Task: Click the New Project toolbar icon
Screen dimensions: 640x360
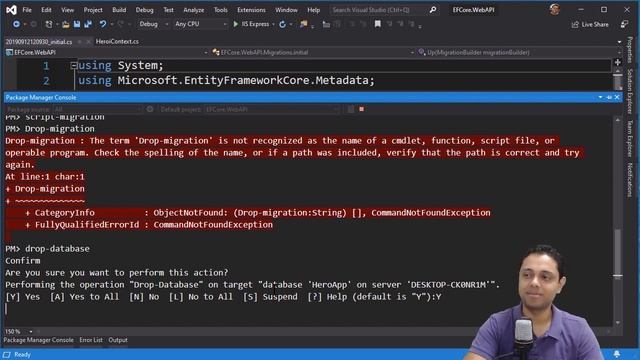Action: 49,24
